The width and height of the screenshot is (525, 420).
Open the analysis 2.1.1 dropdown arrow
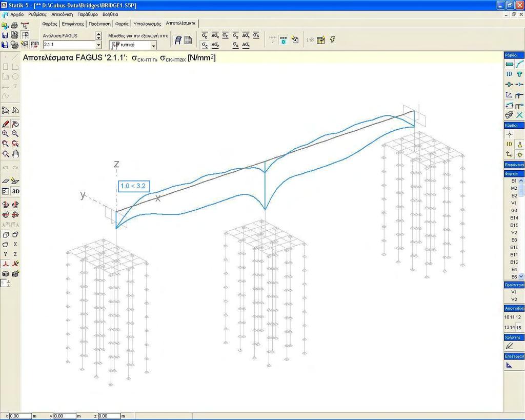click(x=98, y=45)
